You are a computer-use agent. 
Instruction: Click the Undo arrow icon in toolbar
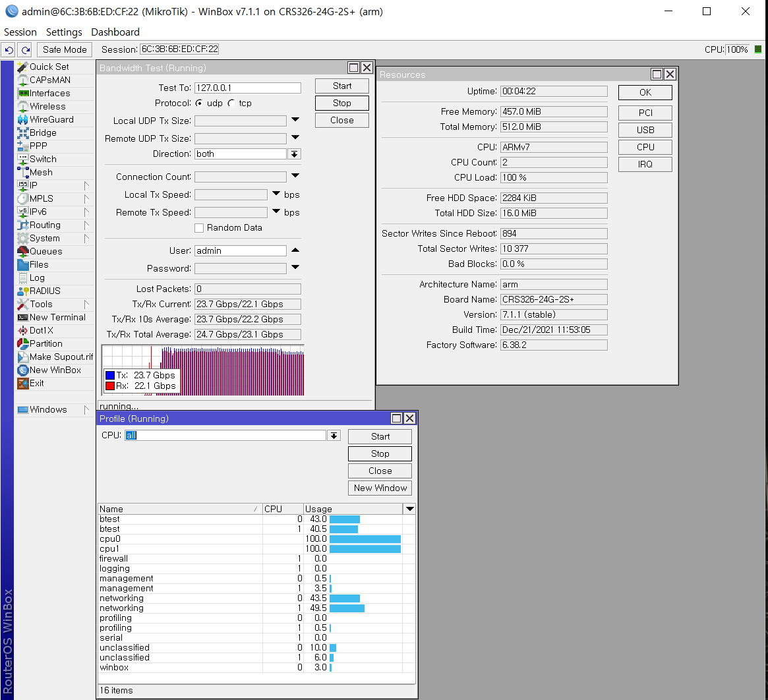click(x=9, y=49)
